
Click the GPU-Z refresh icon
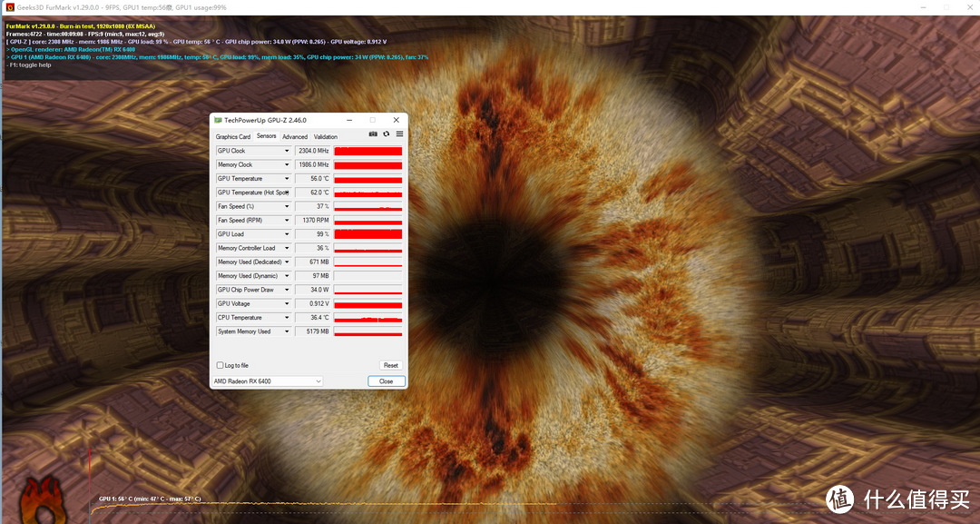coord(387,133)
